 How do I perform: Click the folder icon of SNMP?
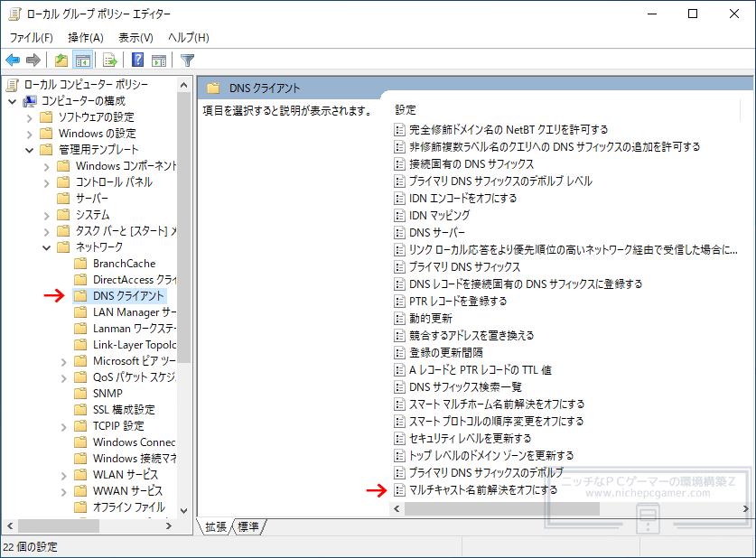(x=80, y=393)
